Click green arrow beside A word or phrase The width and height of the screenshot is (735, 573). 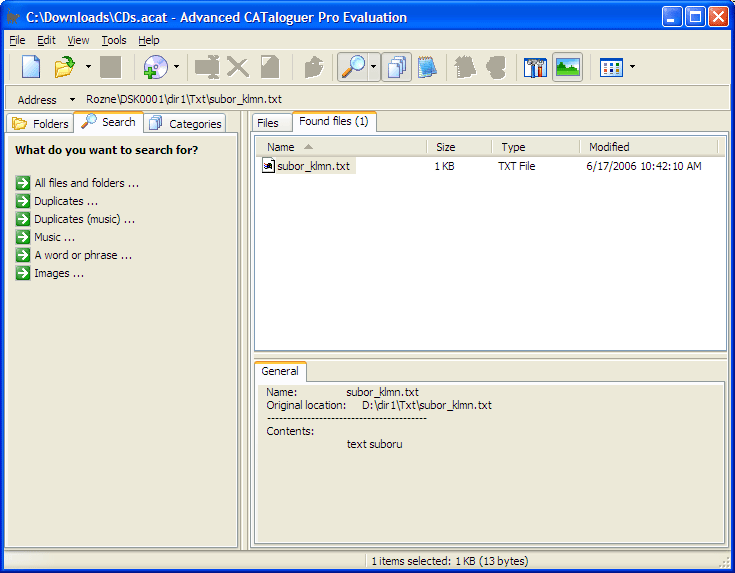coord(22,255)
